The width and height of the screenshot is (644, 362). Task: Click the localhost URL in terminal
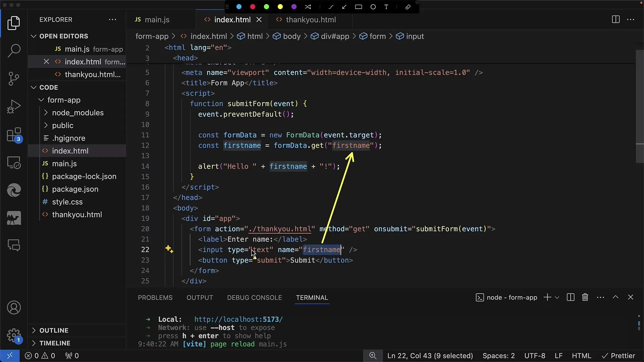238,319
